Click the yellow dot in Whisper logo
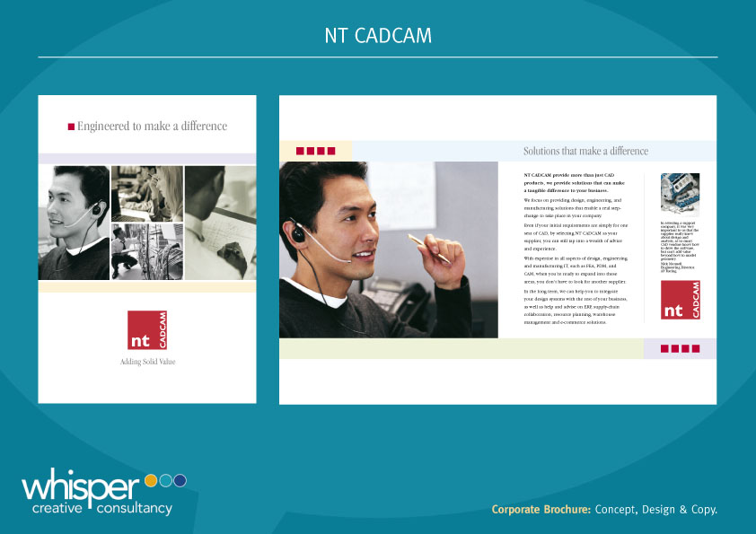 [151, 480]
